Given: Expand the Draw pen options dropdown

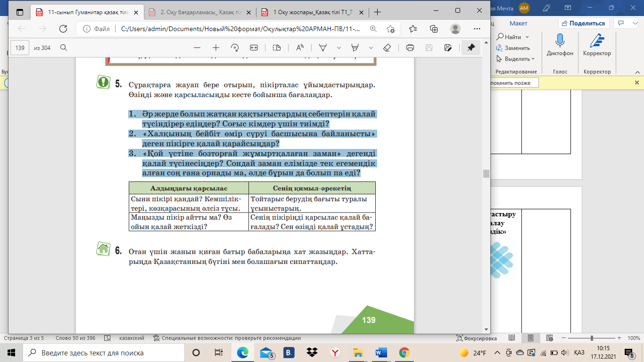Looking at the screenshot, I should 339,48.
